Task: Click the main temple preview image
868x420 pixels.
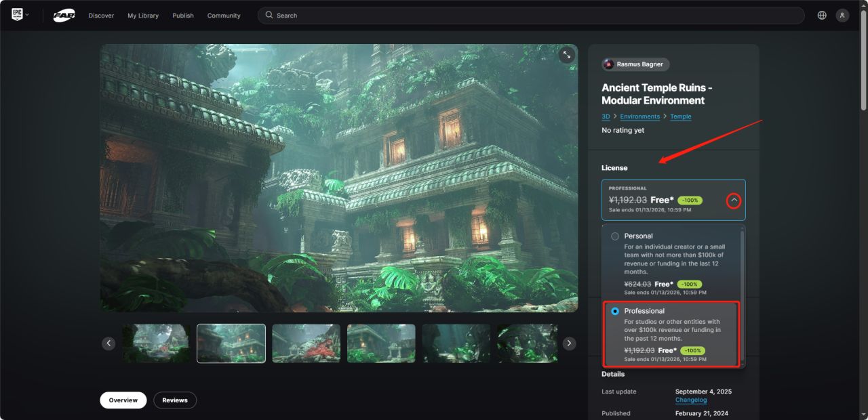Action: (x=339, y=178)
